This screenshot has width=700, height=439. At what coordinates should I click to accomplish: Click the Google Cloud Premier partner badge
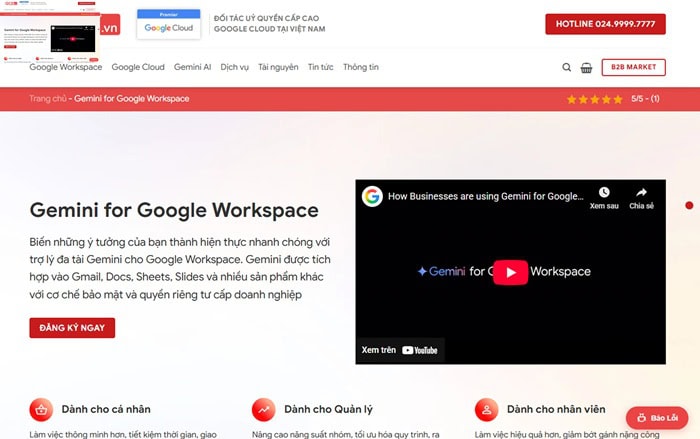pos(168,24)
